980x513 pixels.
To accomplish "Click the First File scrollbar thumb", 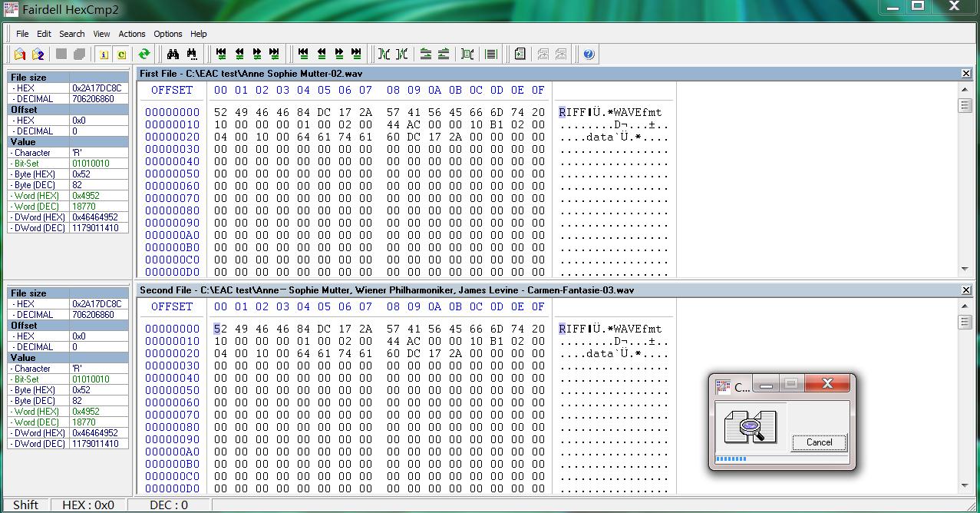I will click(x=965, y=105).
